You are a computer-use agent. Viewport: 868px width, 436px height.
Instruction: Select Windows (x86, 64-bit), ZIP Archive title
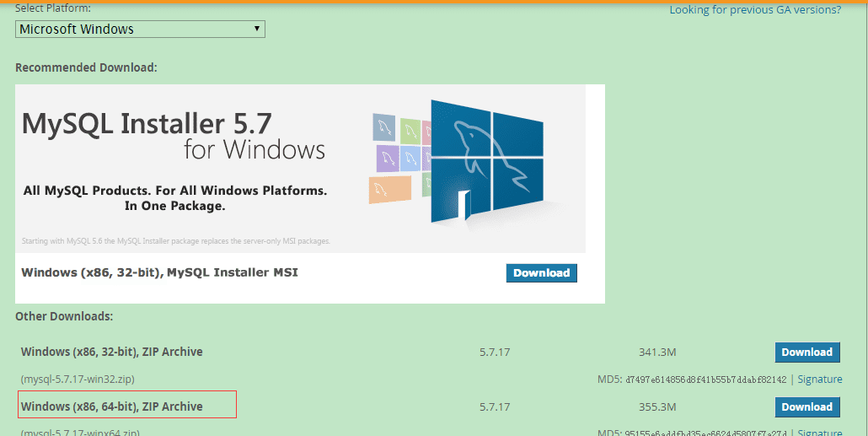(x=112, y=406)
